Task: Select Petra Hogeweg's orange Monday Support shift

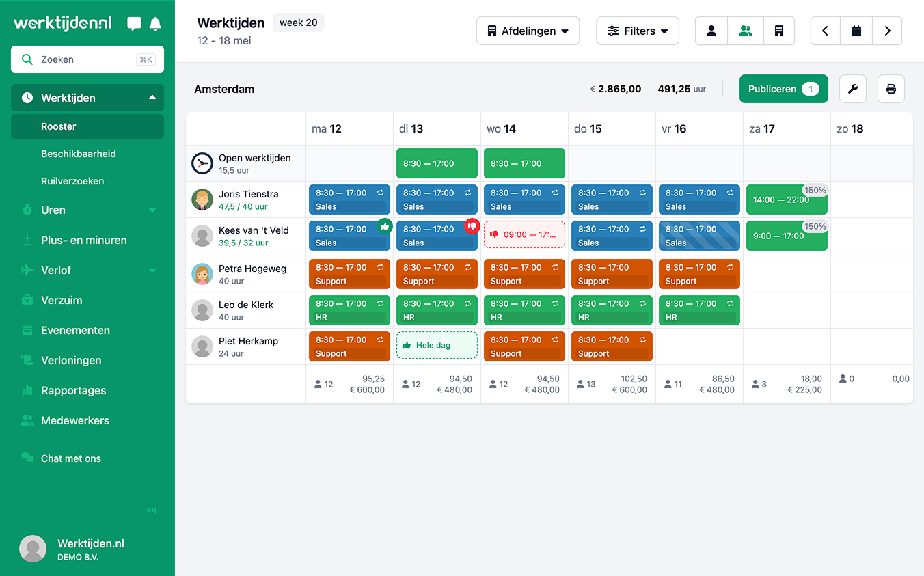Action: (349, 274)
